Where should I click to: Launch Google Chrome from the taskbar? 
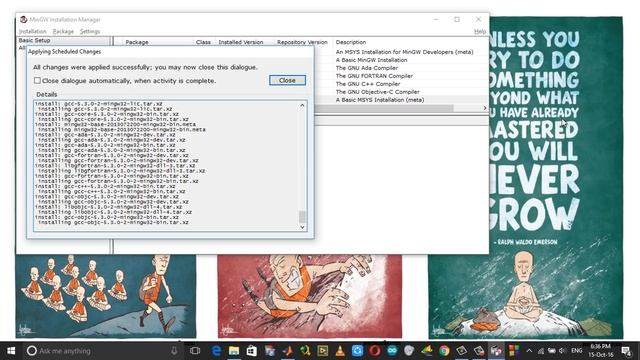click(x=444, y=351)
